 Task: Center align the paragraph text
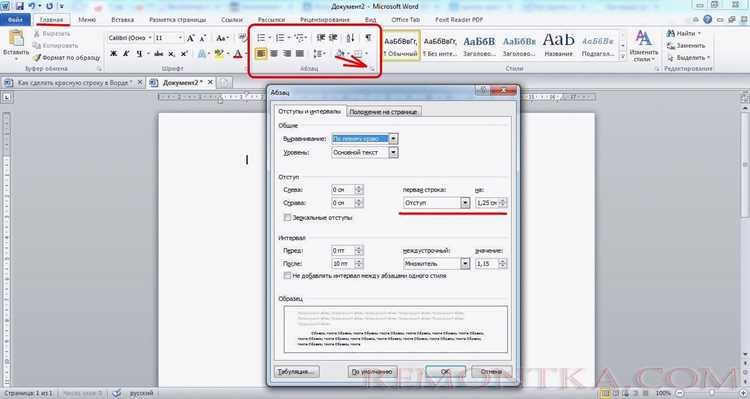click(274, 54)
